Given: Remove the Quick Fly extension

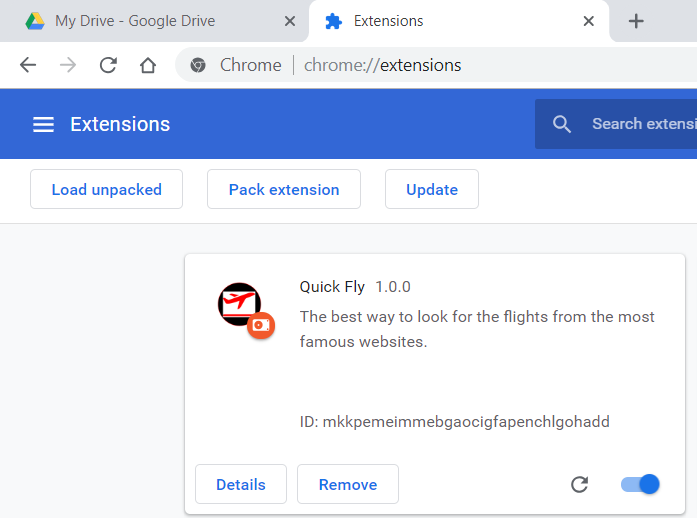Looking at the screenshot, I should pos(348,484).
